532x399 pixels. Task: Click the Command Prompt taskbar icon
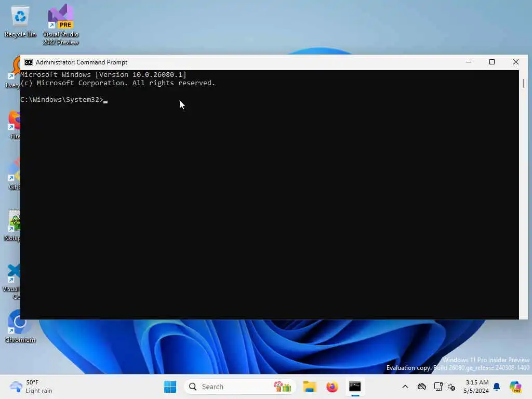point(355,387)
